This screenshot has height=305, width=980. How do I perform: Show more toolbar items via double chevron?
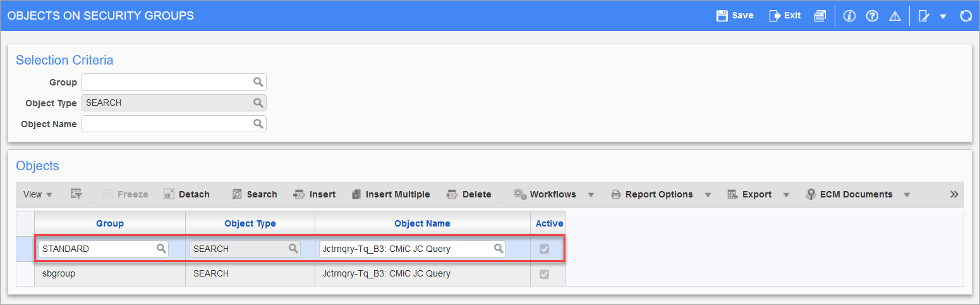coord(954,194)
